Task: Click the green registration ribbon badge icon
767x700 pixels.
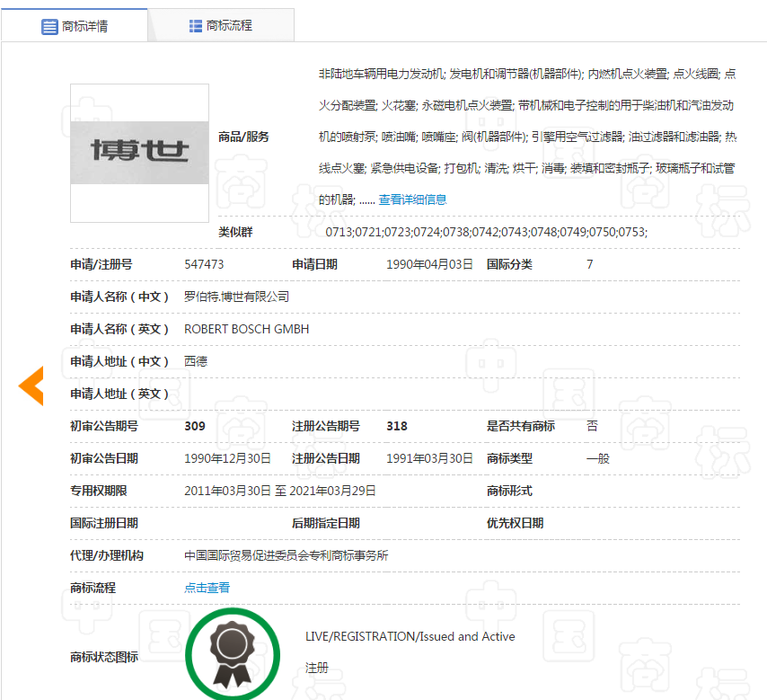Action: click(x=232, y=656)
